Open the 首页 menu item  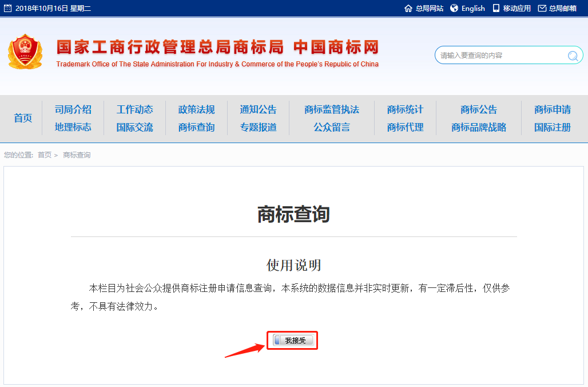coord(22,118)
